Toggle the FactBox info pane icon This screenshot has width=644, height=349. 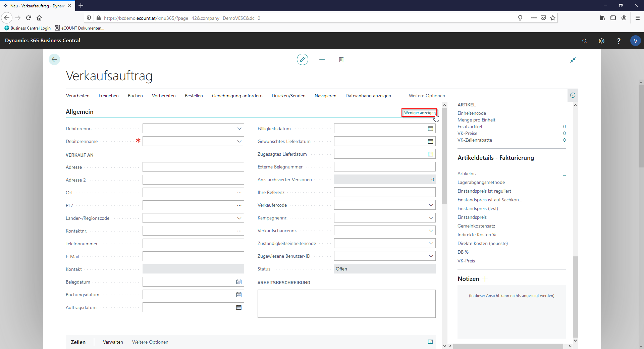[573, 95]
